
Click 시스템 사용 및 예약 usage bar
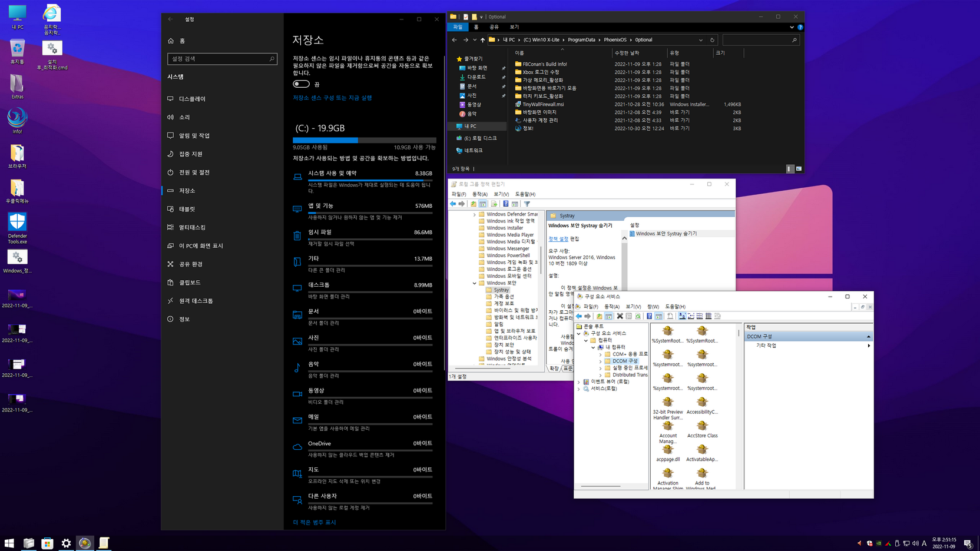(x=370, y=180)
